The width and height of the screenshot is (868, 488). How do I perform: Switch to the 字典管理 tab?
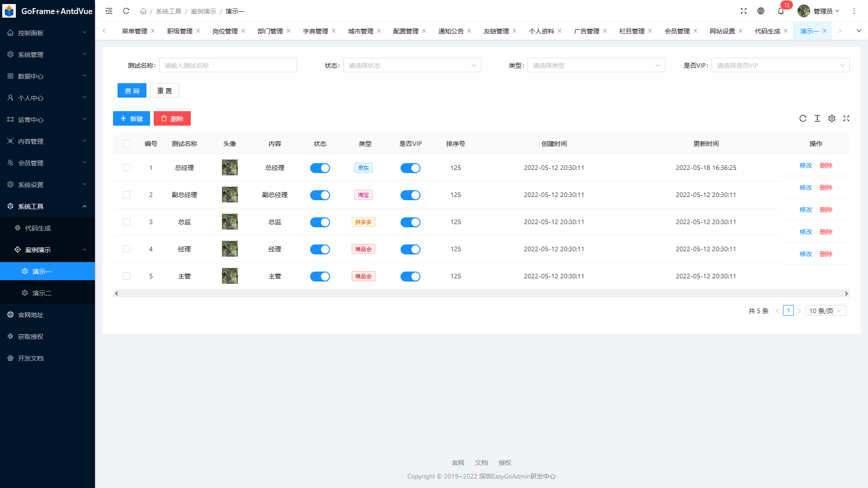coord(316,31)
